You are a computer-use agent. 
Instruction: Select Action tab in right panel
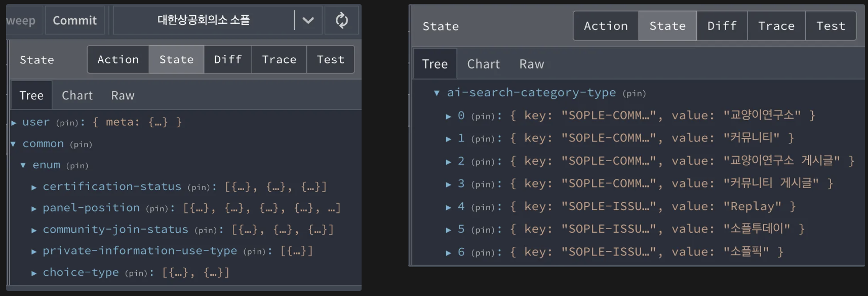tap(606, 26)
